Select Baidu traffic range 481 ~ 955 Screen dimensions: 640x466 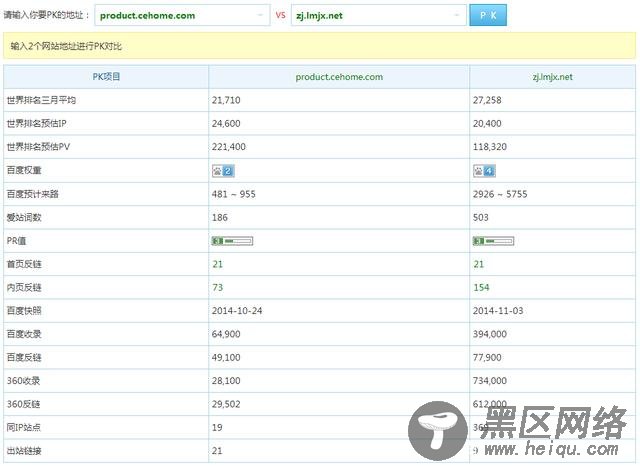(233, 194)
